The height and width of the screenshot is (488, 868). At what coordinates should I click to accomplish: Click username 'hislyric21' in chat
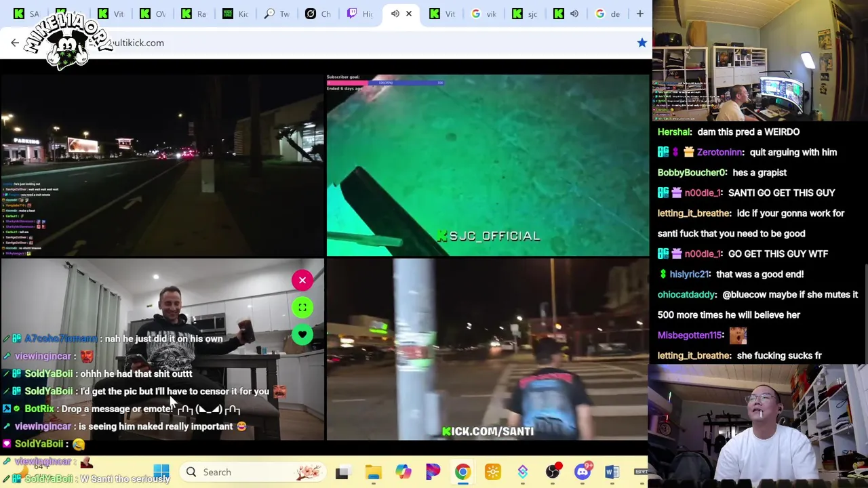[689, 274]
